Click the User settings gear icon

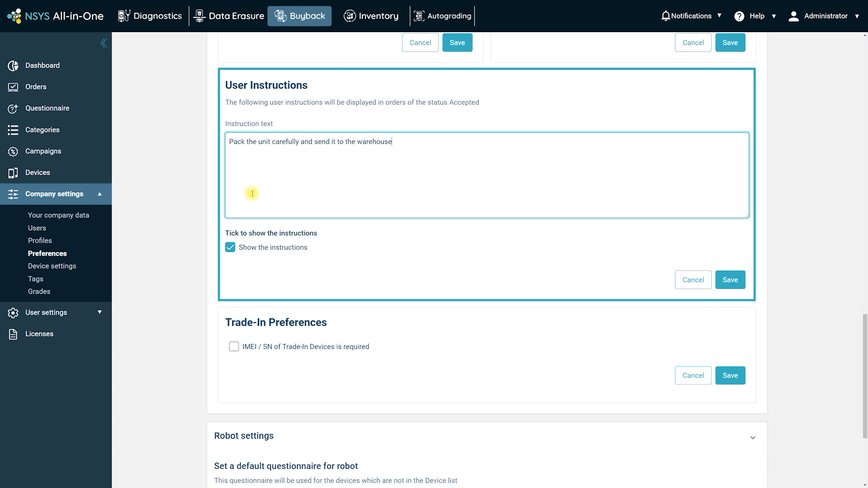(13, 313)
